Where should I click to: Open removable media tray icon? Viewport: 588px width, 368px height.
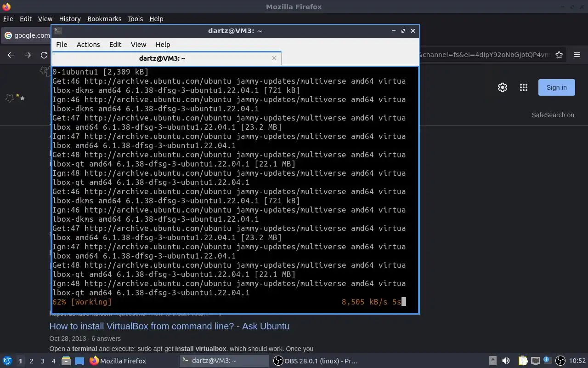(x=492, y=361)
